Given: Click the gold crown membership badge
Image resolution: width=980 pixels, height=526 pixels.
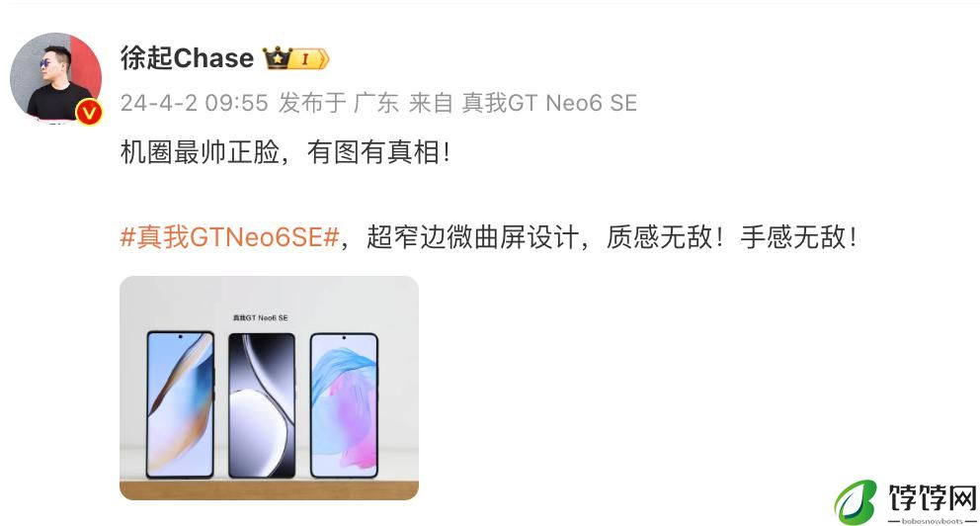Looking at the screenshot, I should (278, 58).
